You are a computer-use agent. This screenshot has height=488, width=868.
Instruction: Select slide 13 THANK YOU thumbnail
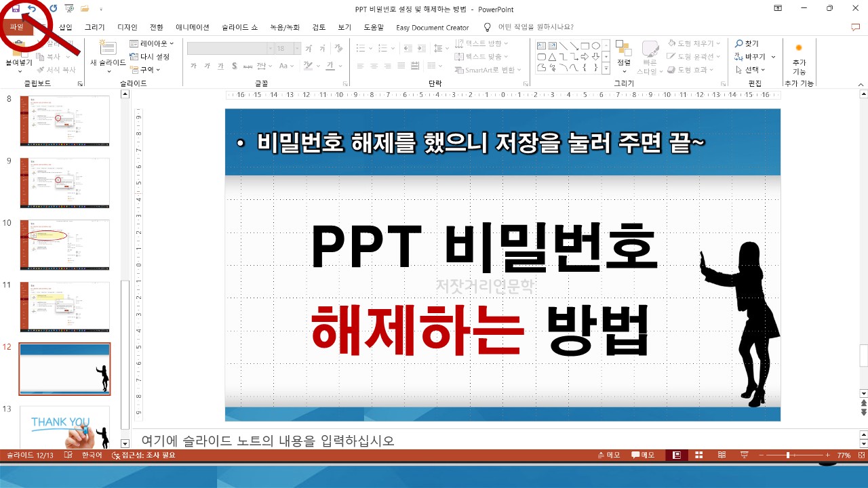coord(64,427)
